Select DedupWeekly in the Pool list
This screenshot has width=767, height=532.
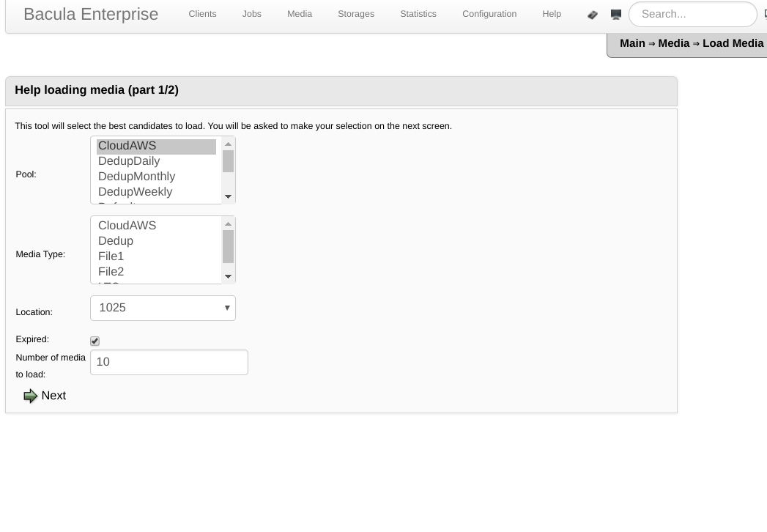(157, 192)
